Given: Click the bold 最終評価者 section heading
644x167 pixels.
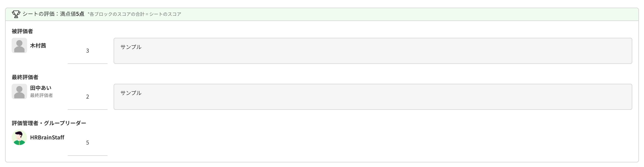Looking at the screenshot, I should coord(25,77).
